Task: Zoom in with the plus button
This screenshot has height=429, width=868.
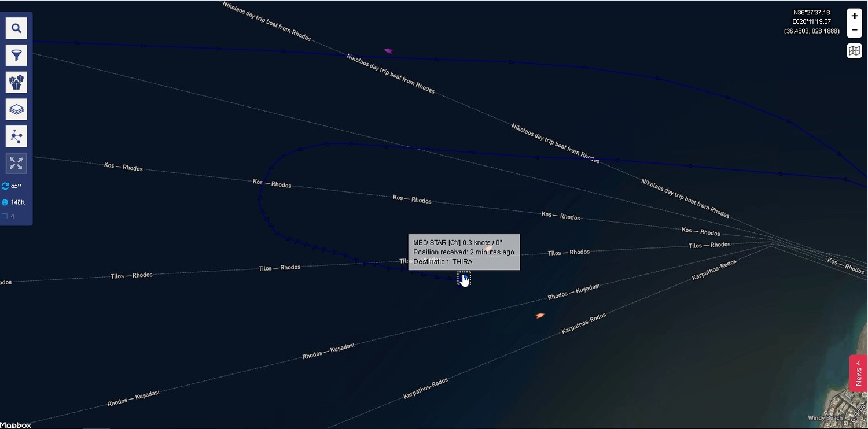Action: 854,16
